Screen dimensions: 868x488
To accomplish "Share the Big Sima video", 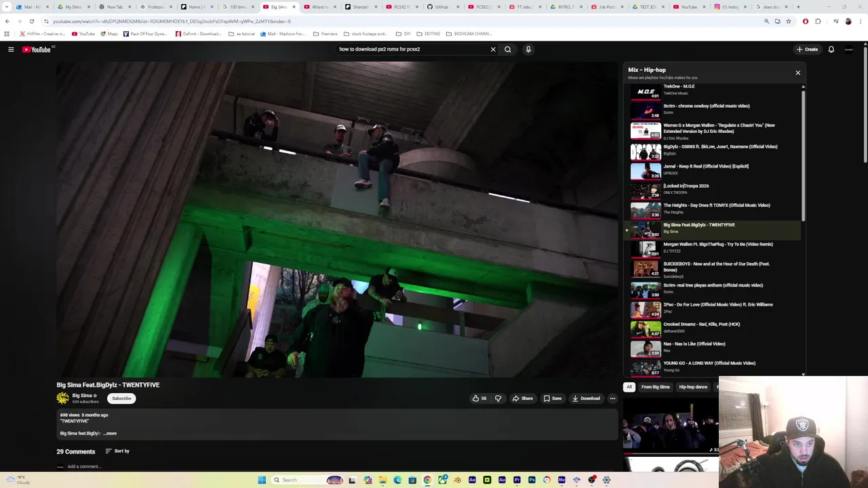I will click(x=522, y=399).
